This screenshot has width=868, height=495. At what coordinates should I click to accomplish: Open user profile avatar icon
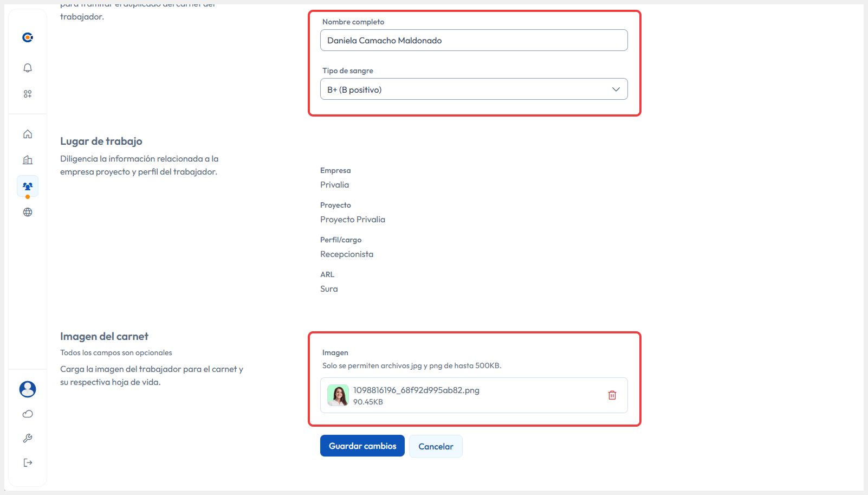click(x=28, y=389)
